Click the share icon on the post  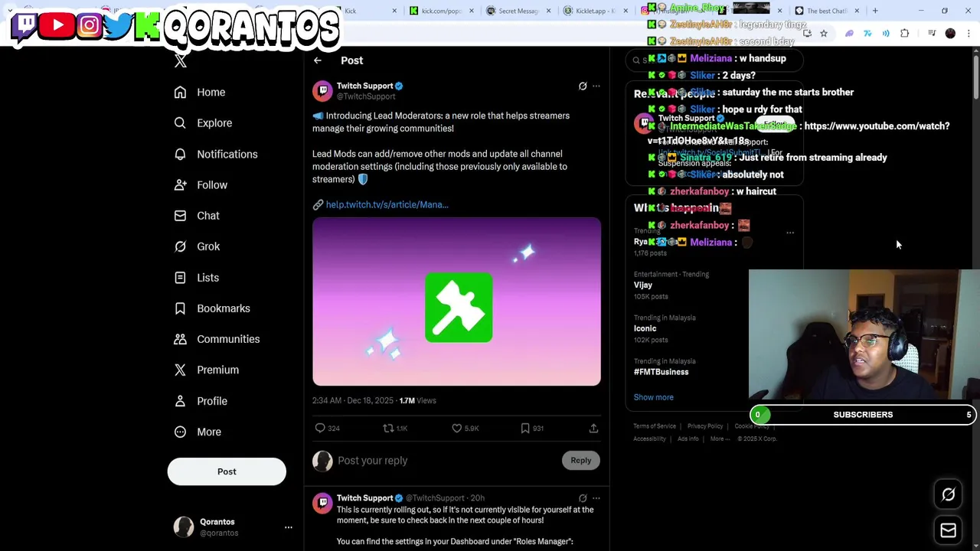click(593, 429)
